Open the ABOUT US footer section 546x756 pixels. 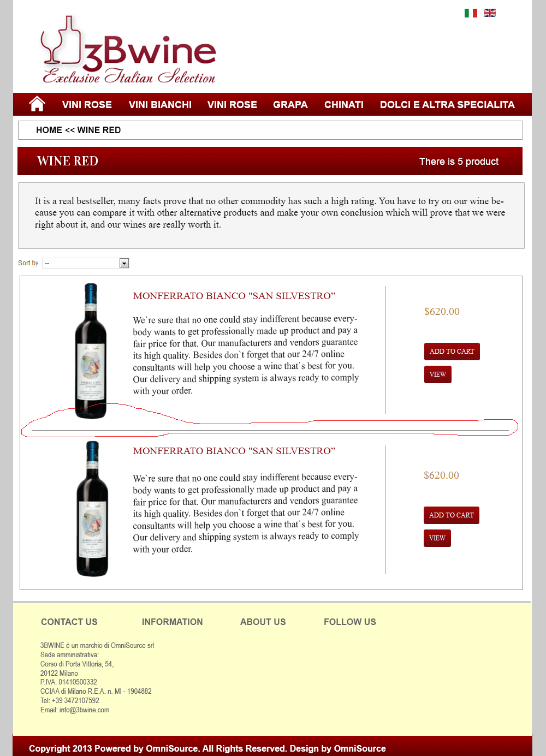[x=263, y=622]
